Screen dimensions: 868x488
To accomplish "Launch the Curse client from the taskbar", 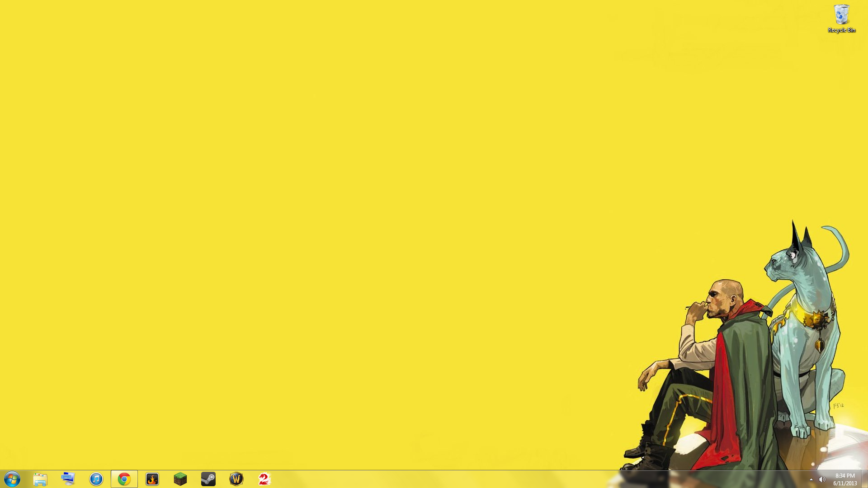I will point(152,479).
